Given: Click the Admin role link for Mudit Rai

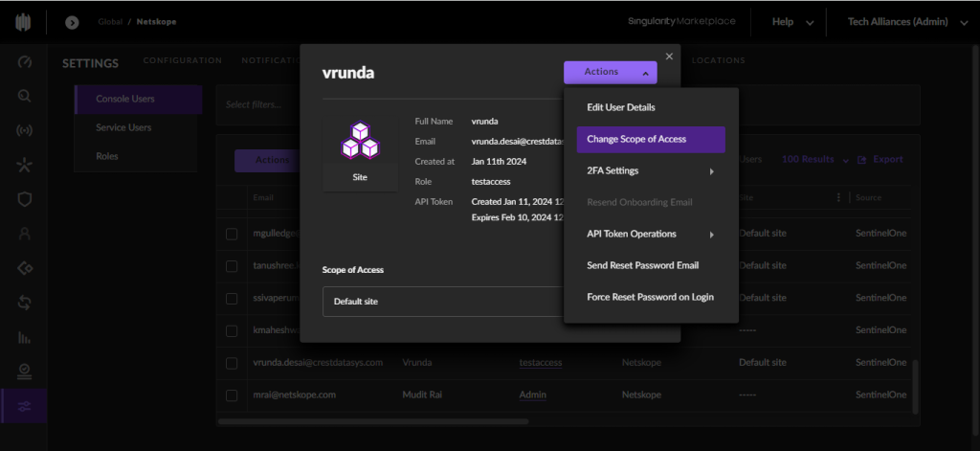Looking at the screenshot, I should [532, 395].
